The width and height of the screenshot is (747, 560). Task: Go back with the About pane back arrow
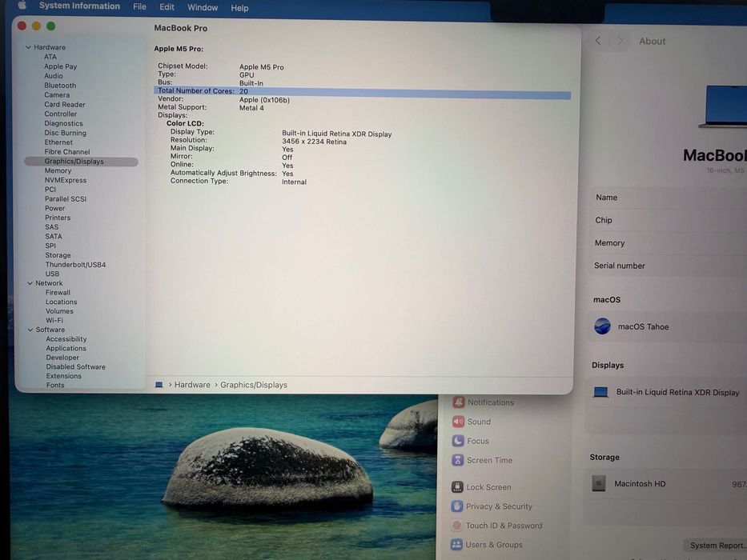pos(598,41)
